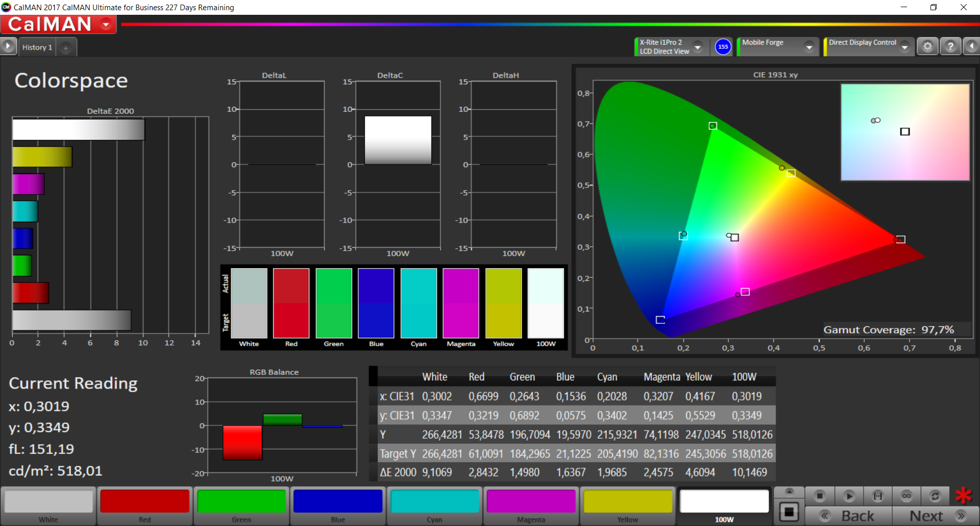The image size is (980, 526).
Task: Click the blue primary target on CIE chart
Action: point(660,320)
